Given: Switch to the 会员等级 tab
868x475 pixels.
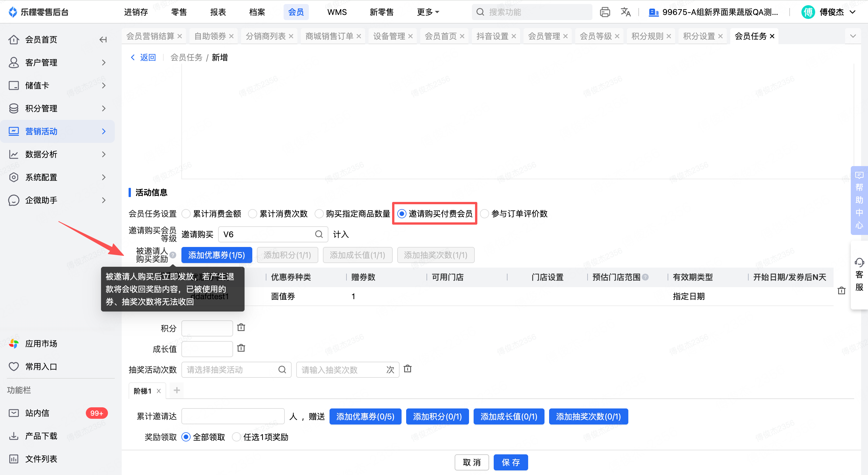Looking at the screenshot, I should pyautogui.click(x=595, y=36).
